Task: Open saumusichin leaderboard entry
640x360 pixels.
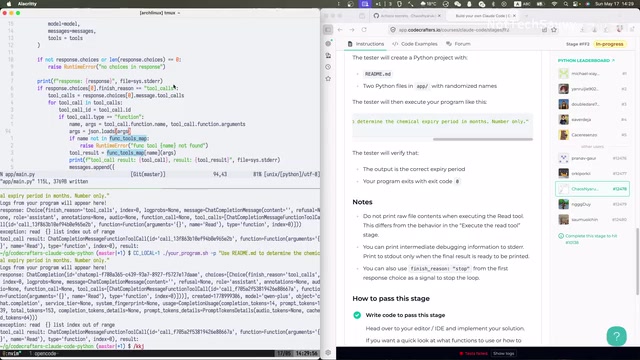Action: (x=592, y=220)
